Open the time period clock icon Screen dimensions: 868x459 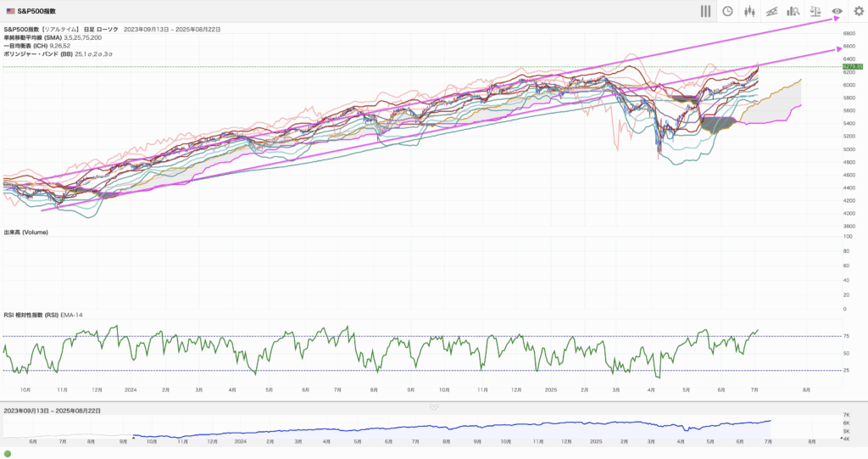point(727,11)
